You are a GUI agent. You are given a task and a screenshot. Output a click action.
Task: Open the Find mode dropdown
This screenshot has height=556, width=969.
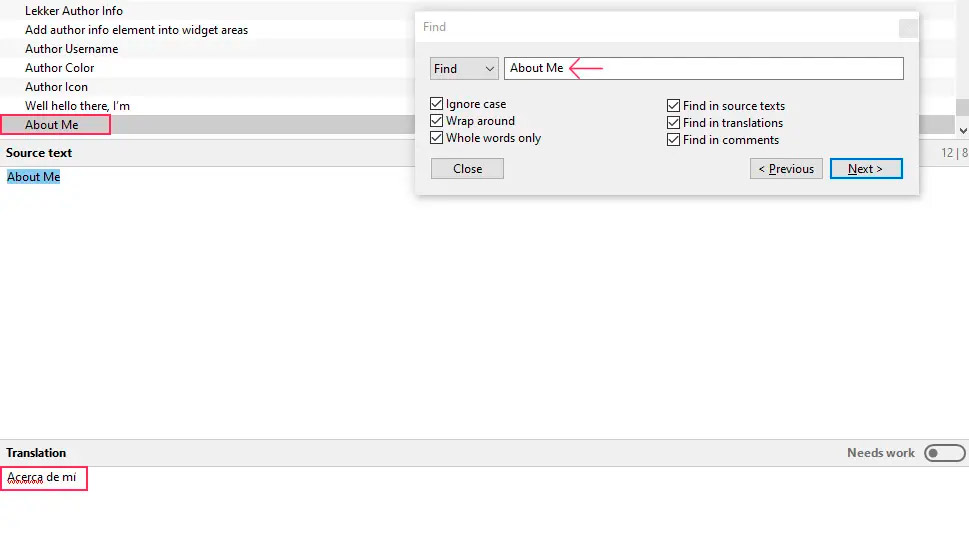pos(464,69)
